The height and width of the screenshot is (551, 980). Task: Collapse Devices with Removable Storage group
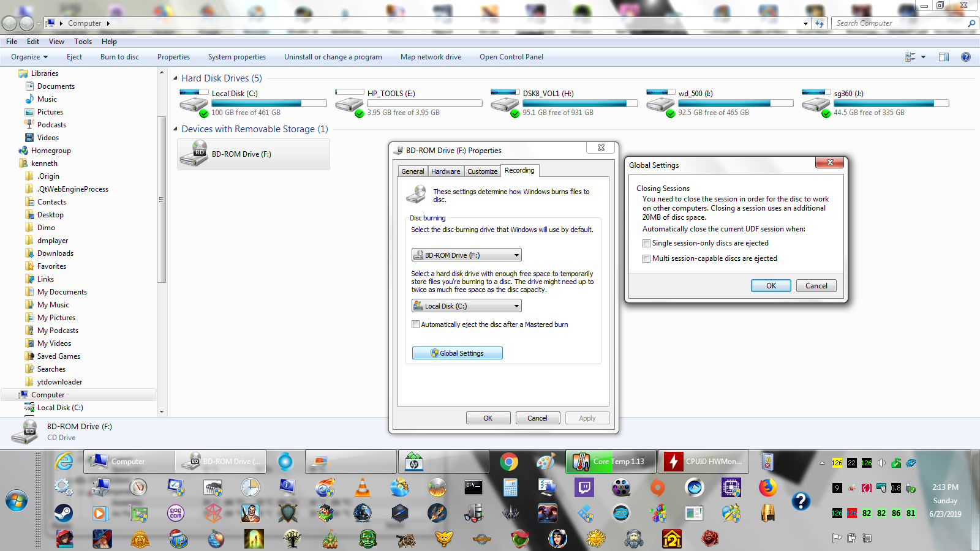(176, 129)
